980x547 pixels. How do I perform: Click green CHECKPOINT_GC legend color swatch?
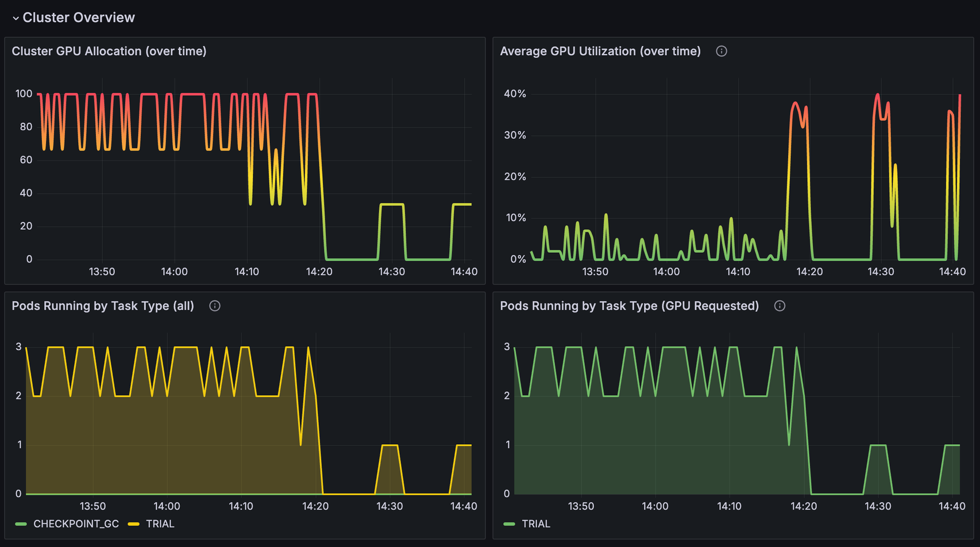tap(21, 524)
